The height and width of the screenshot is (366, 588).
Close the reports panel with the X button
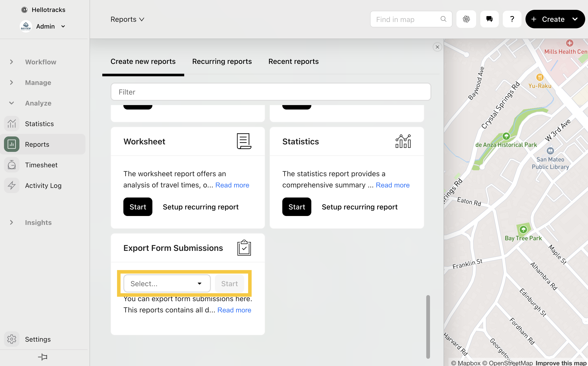(x=437, y=47)
